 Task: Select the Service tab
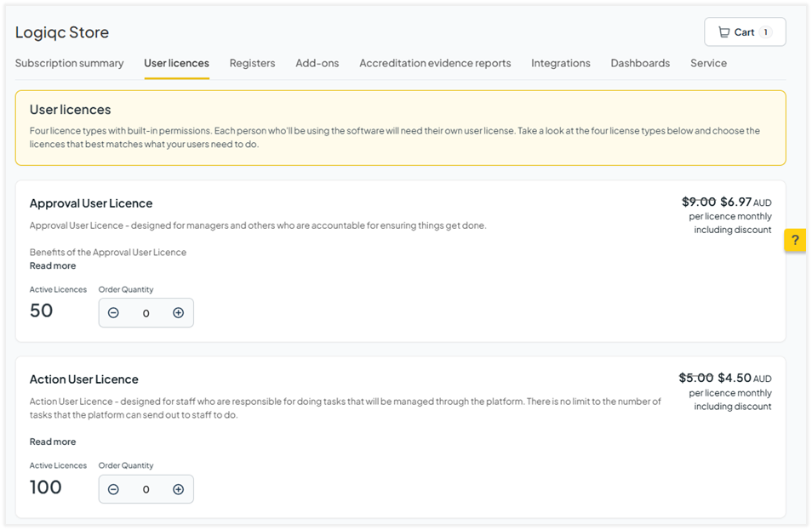pyautogui.click(x=708, y=63)
